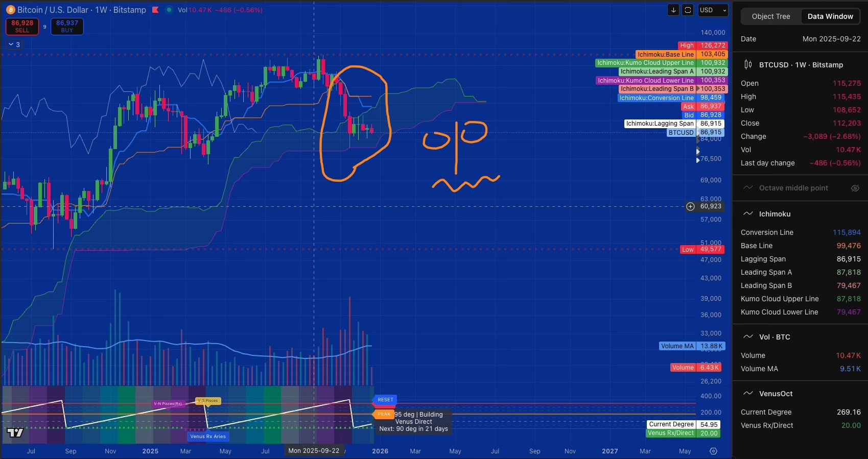This screenshot has height=459, width=868.
Task: Click Conversion Line value 115,894 in Data Window
Action: pyautogui.click(x=847, y=232)
